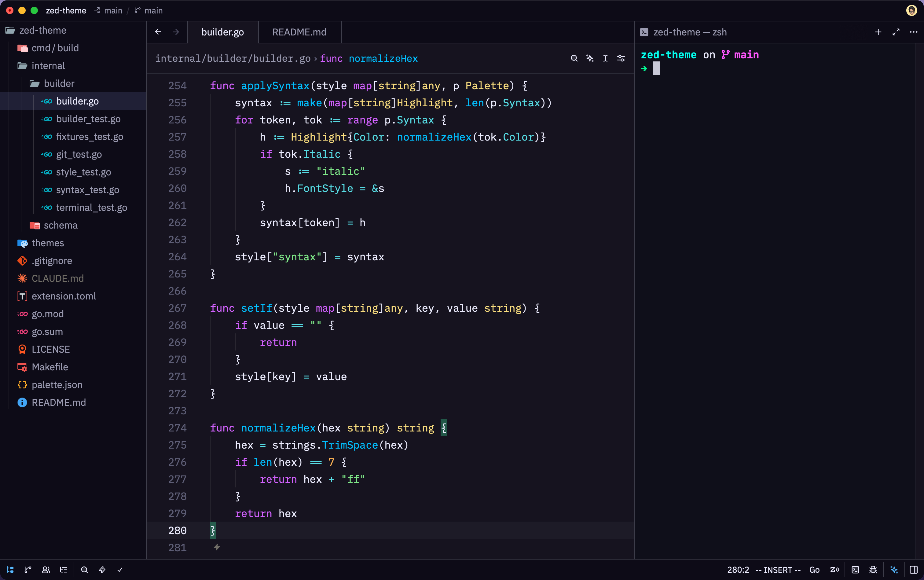Click the Go language selector in status bar

point(814,570)
